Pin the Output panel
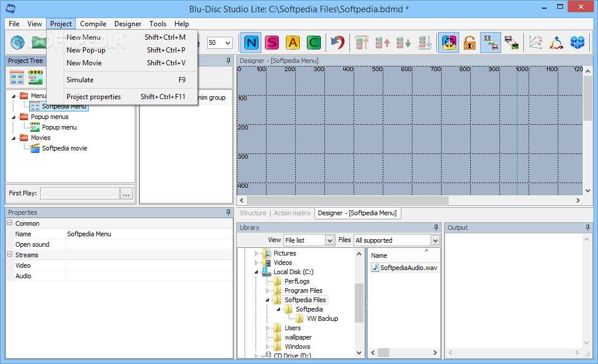 coord(587,228)
